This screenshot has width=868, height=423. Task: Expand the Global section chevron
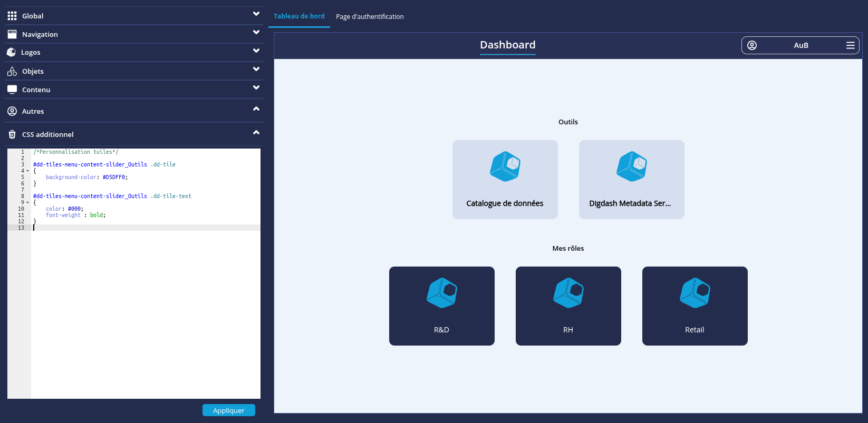(256, 14)
